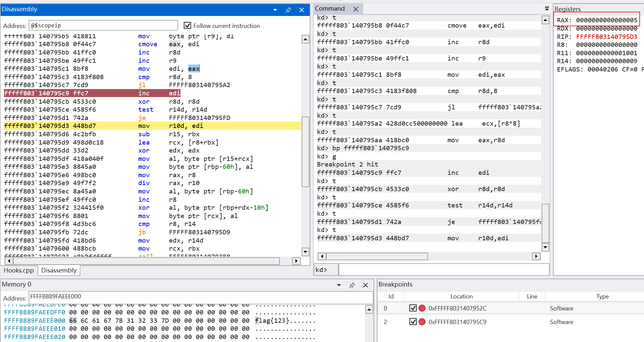Sort breakpoints by Id column header
Viewport: 644px width, 342px height.
[391, 296]
